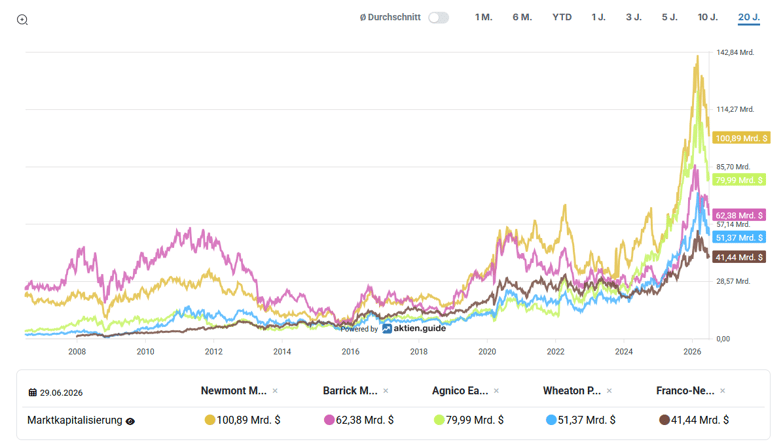
Task: Select the 6 M. time range
Action: click(x=522, y=17)
